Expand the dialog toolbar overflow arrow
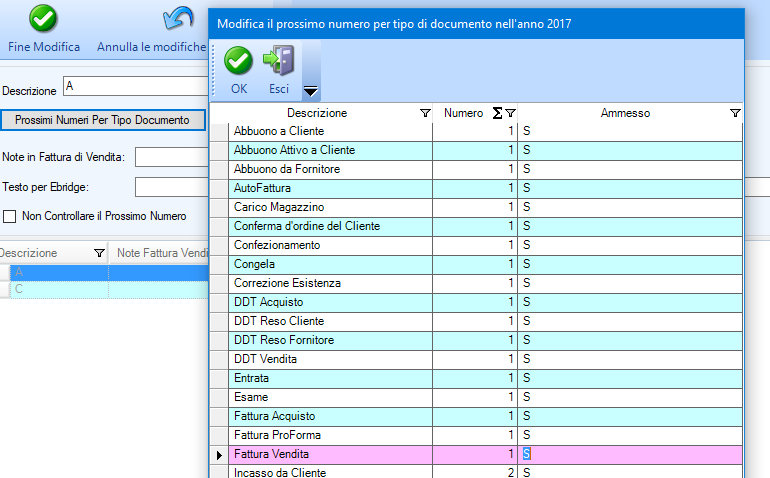The image size is (770, 478). pyautogui.click(x=310, y=91)
